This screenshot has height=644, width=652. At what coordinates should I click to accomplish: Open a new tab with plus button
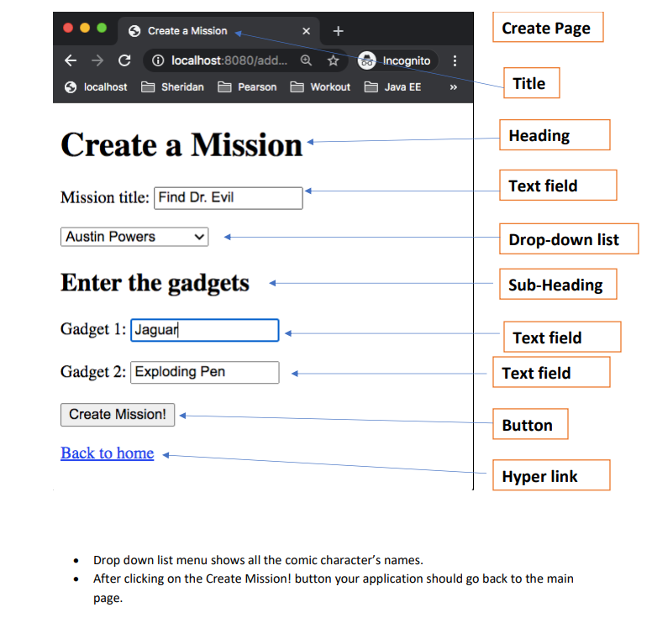pos(338,31)
